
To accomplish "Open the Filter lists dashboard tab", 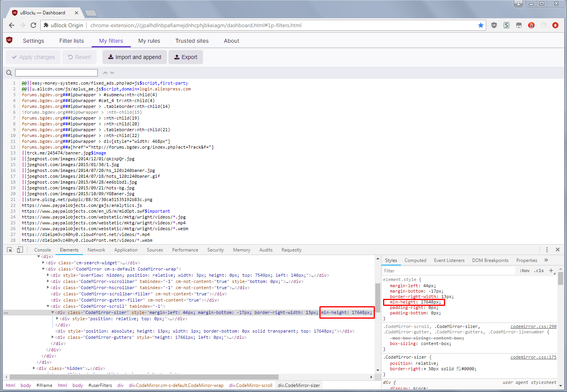I will (x=71, y=41).
